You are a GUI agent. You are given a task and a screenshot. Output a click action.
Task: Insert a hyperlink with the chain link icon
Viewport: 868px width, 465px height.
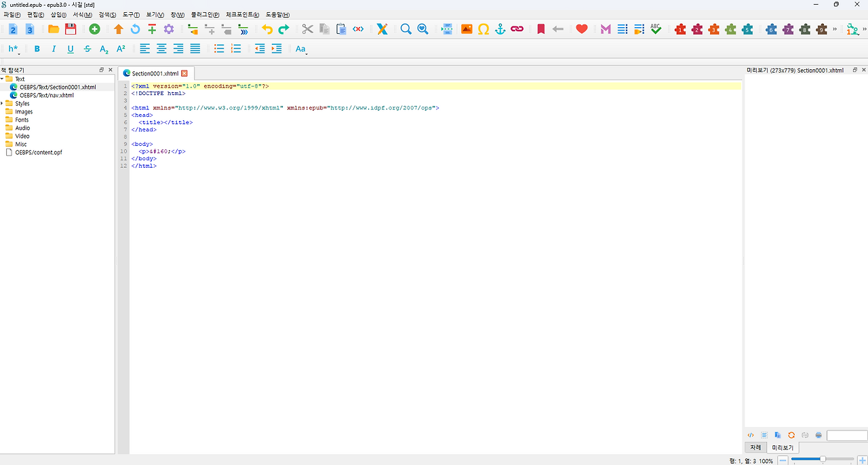(517, 29)
